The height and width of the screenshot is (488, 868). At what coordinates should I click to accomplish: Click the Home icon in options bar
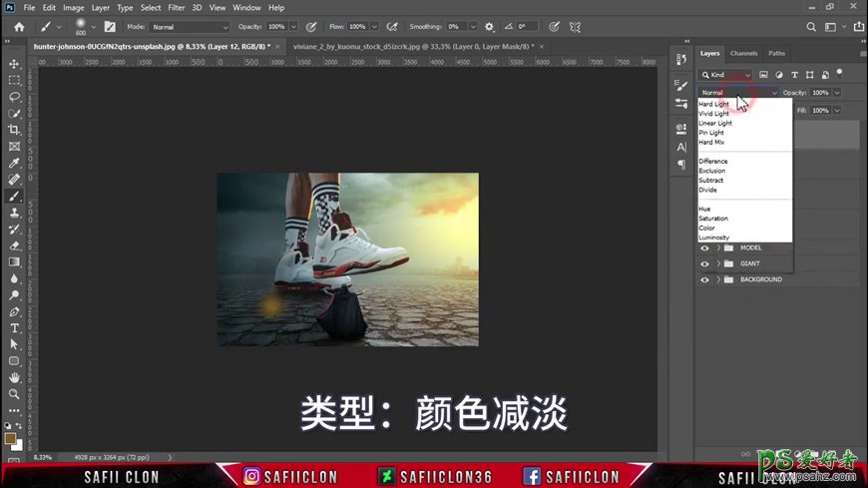tap(19, 27)
